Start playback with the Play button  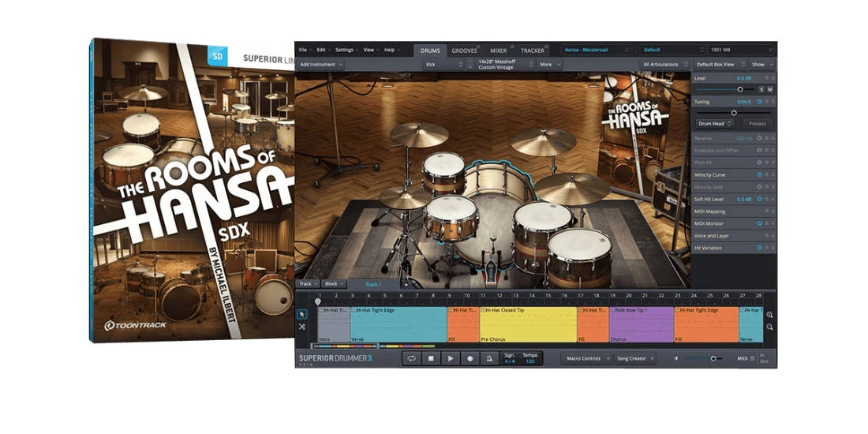coord(450,358)
